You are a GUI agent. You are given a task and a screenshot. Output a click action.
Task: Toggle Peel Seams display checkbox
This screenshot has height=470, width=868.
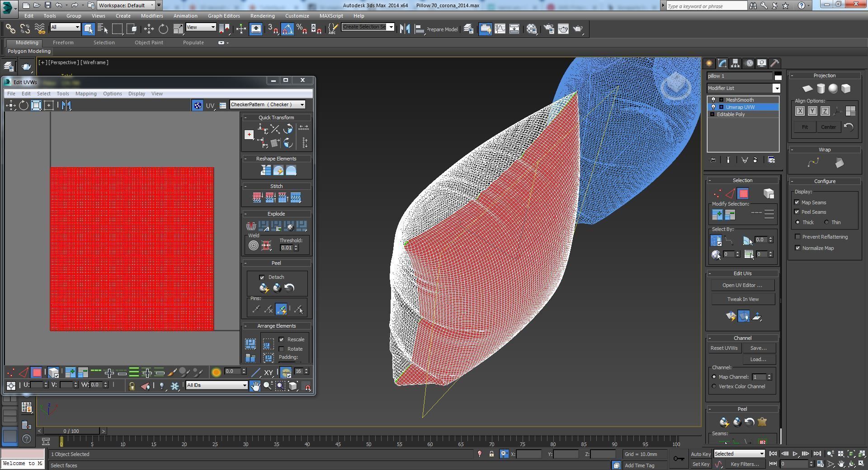pos(797,212)
